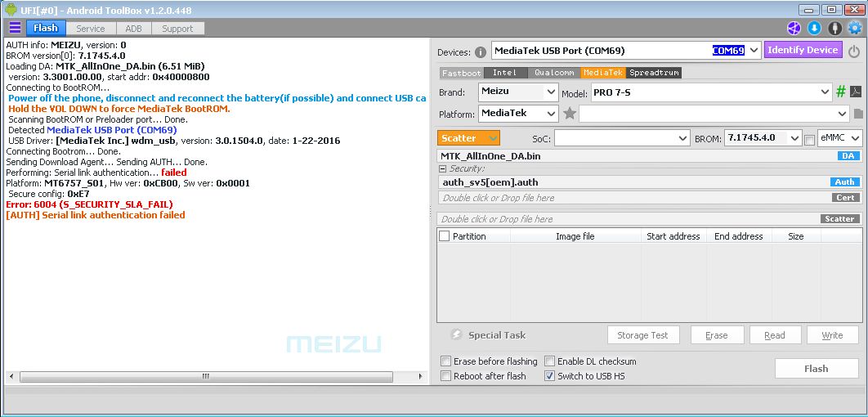Check the Partition select-all checkbox
Viewport: 868px width, 417px height.
click(444, 236)
